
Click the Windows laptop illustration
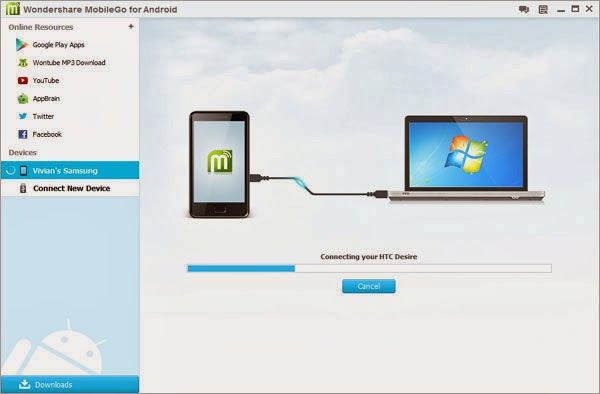pyautogui.click(x=466, y=158)
